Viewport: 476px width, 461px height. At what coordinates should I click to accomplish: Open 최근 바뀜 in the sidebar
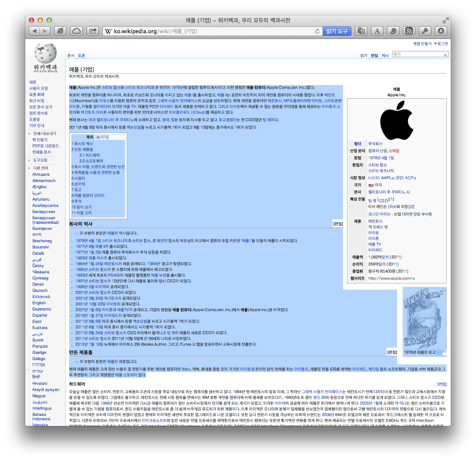[36, 101]
